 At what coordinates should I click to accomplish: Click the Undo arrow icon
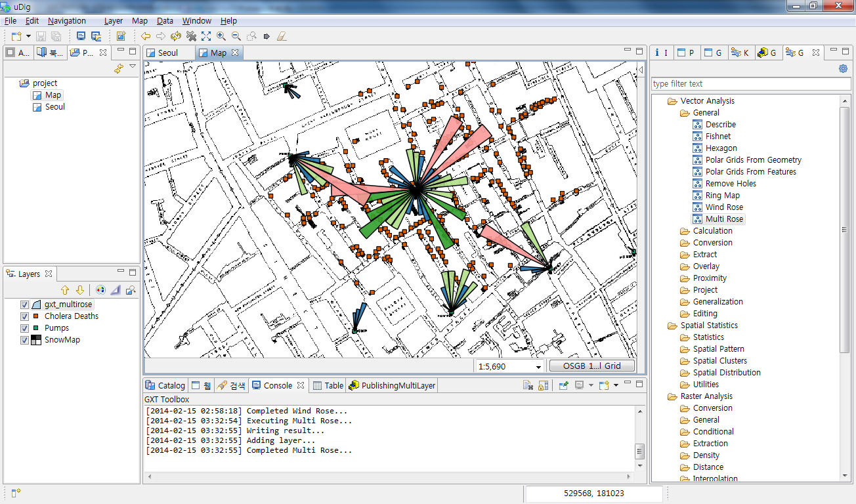pyautogui.click(x=144, y=36)
